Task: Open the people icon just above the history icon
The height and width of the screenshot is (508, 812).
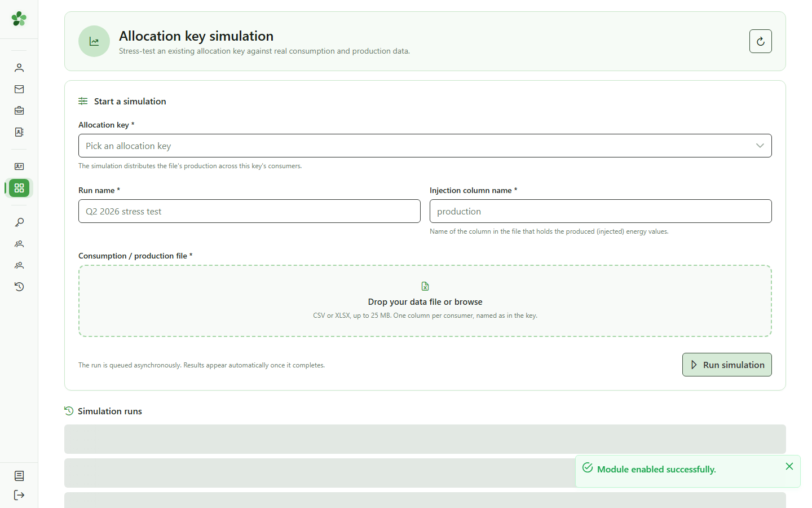Action: (19, 265)
